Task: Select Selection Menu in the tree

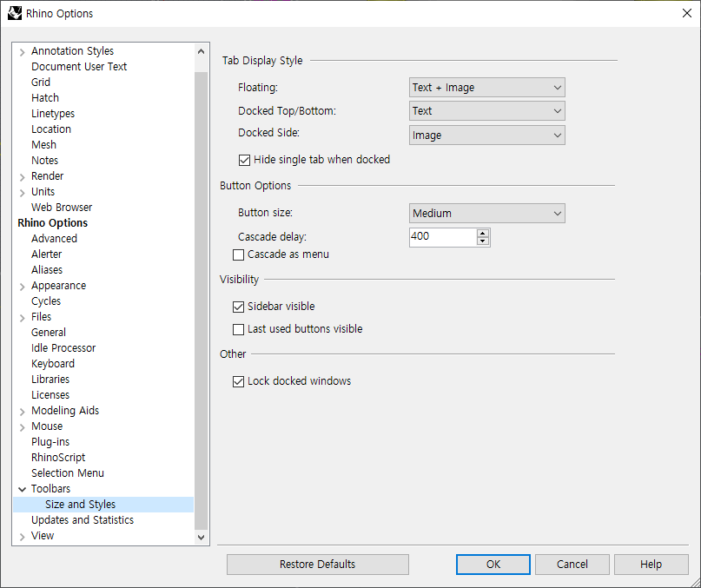Action: tap(68, 473)
